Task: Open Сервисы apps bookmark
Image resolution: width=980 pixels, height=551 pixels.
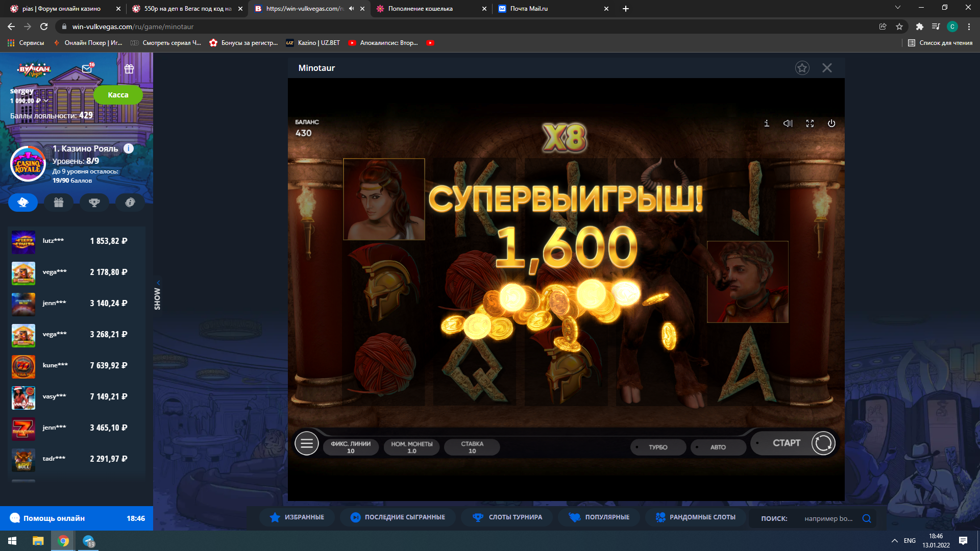Action: (x=26, y=43)
